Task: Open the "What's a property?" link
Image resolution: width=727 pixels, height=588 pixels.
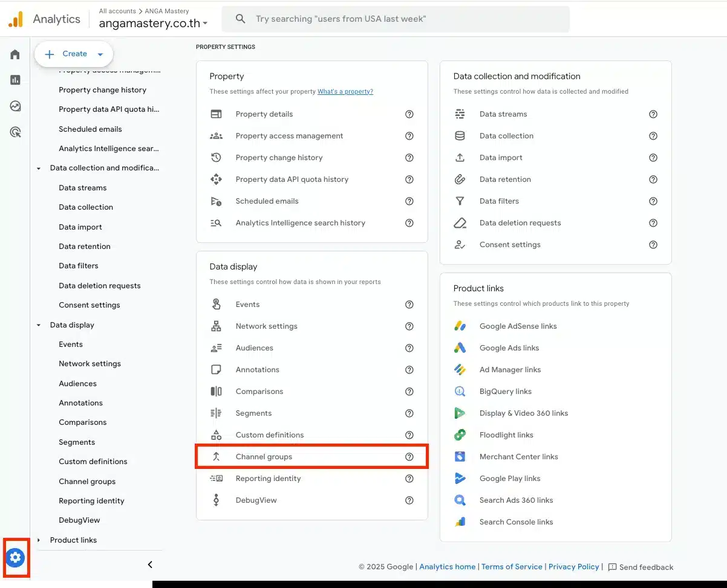Action: pyautogui.click(x=345, y=92)
